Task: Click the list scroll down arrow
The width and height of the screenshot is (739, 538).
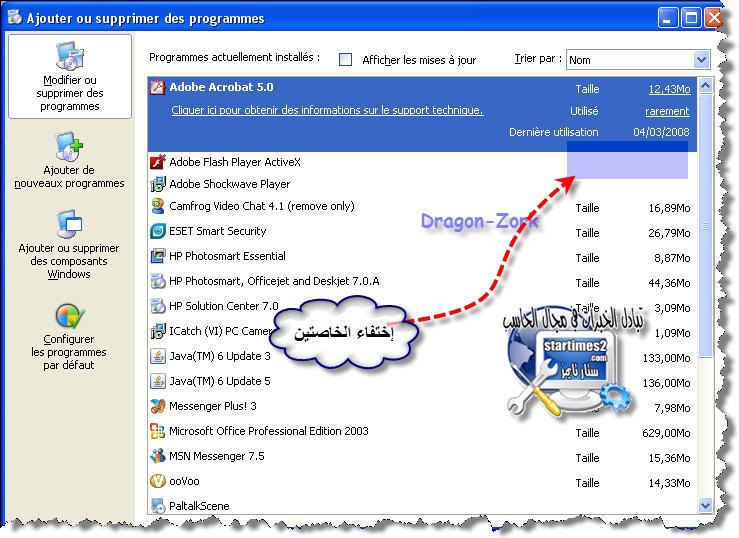Action: (x=706, y=505)
